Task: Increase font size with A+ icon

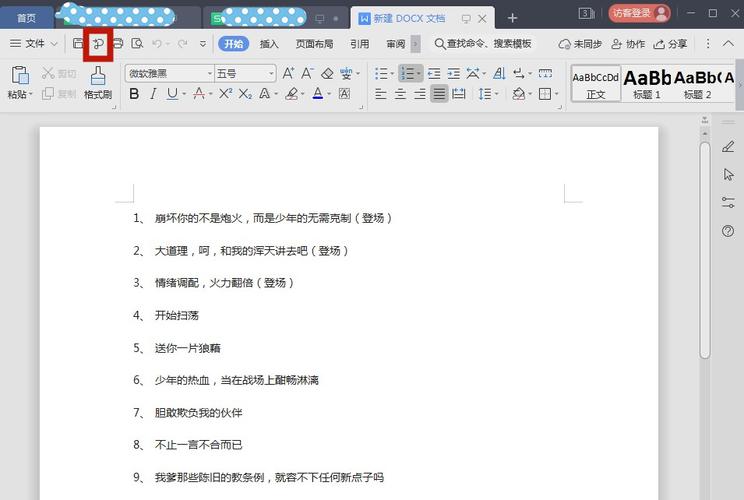Action: 288,73
